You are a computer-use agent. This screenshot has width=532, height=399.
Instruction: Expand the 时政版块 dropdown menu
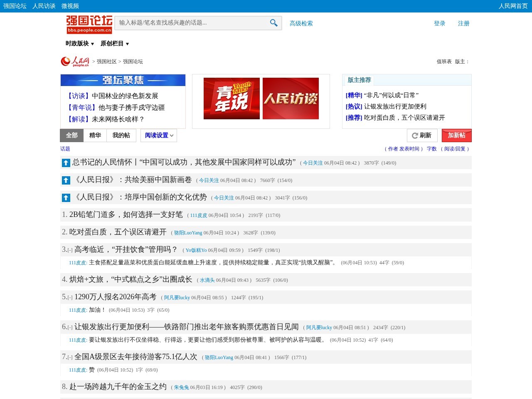point(80,44)
